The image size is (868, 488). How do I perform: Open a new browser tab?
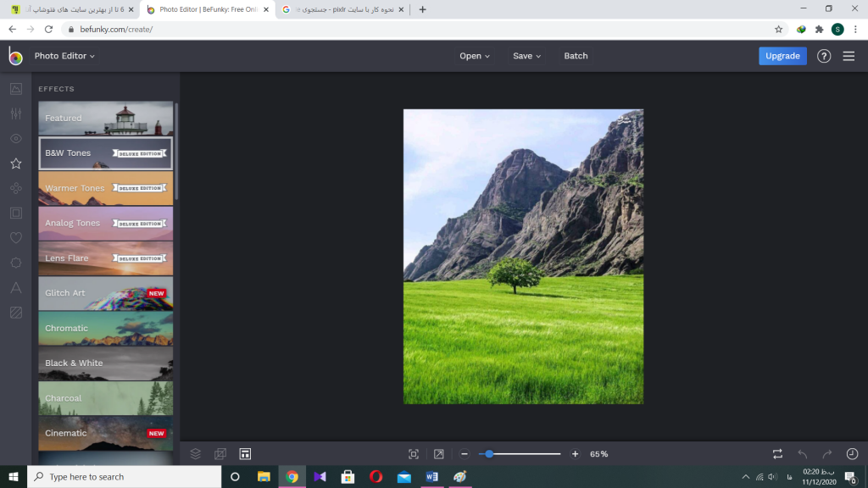click(x=422, y=9)
